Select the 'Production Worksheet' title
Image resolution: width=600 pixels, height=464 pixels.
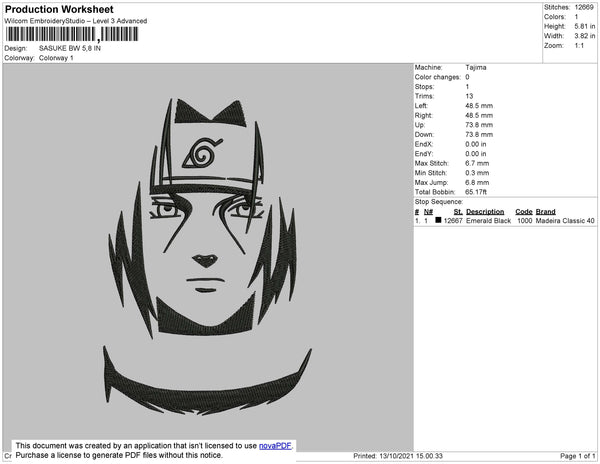59,9
